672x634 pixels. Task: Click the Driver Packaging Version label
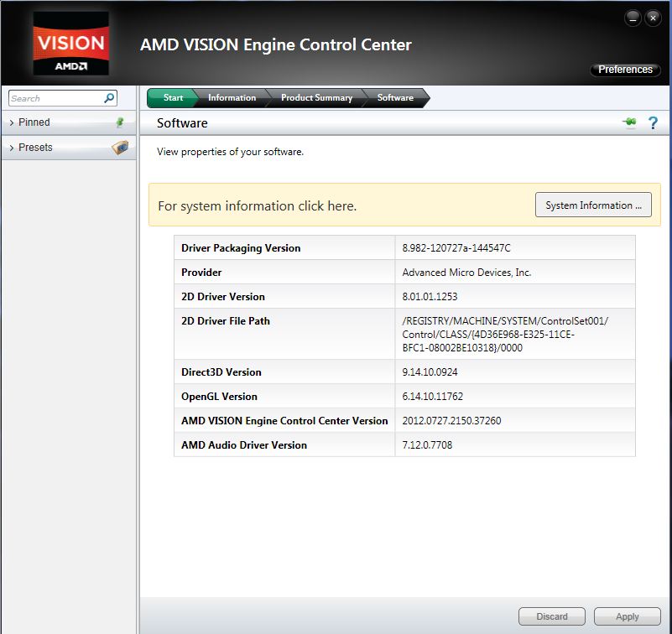click(241, 248)
